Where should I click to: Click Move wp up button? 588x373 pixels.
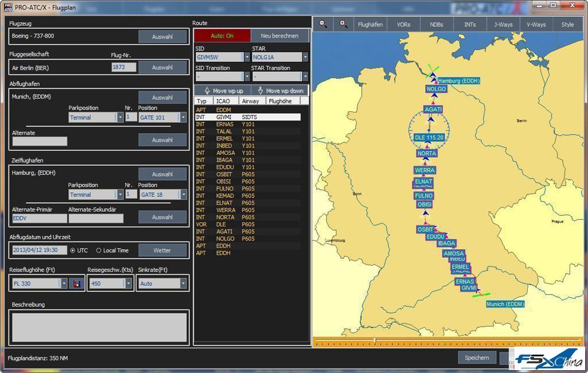pos(224,91)
